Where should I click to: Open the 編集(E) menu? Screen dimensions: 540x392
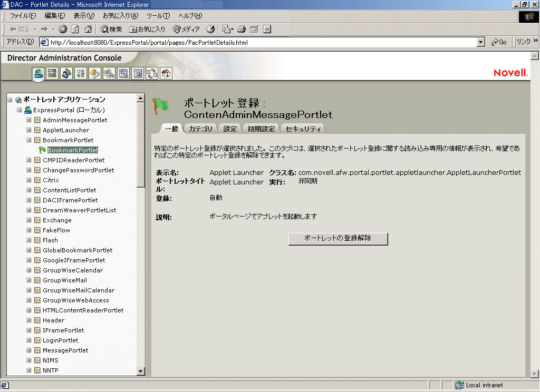click(x=55, y=15)
